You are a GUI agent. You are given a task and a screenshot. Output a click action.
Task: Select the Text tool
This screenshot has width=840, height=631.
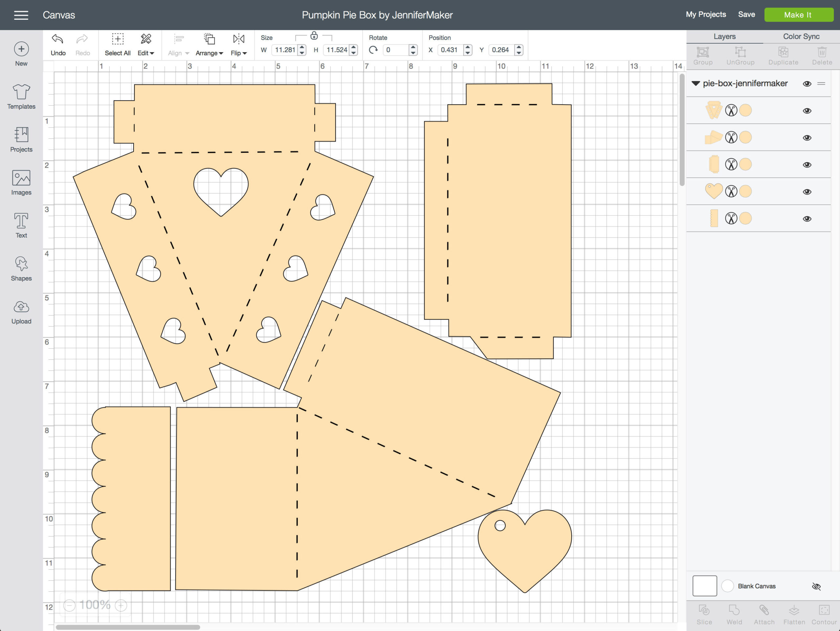(21, 225)
